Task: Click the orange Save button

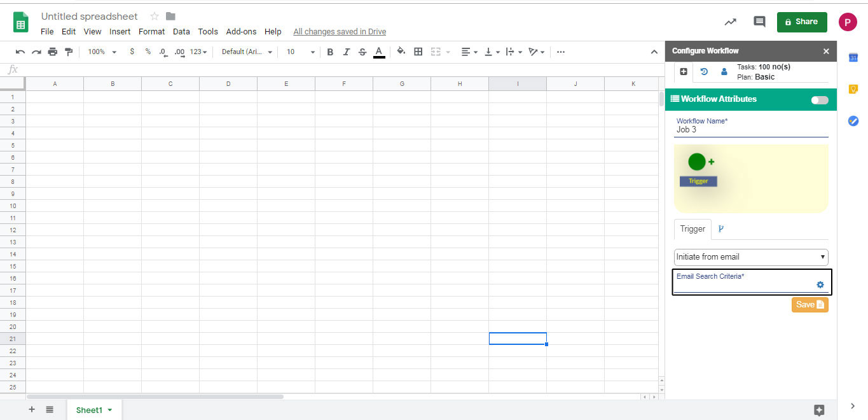Action: click(x=809, y=305)
